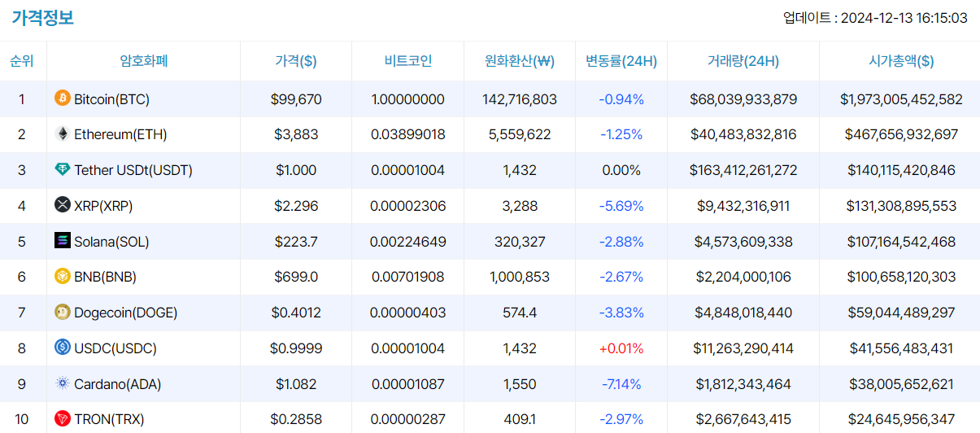Click Solana's -2.88% change value

pos(621,242)
